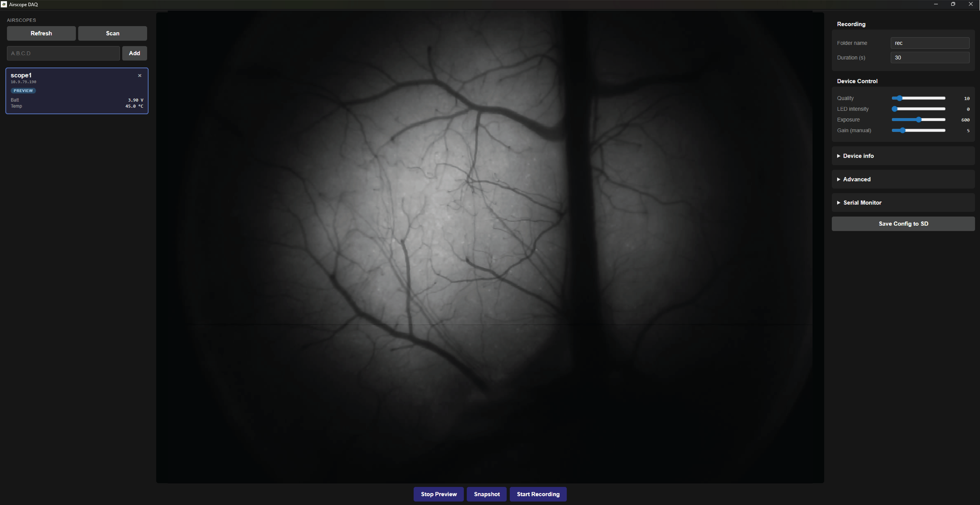The width and height of the screenshot is (980, 505).
Task: Start Recording from the scope
Action: [538, 494]
